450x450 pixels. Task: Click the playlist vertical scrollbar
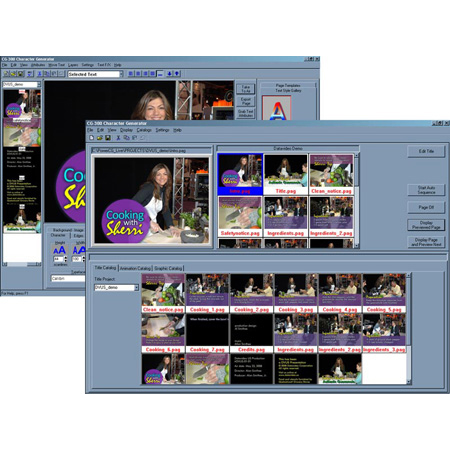click(356, 200)
